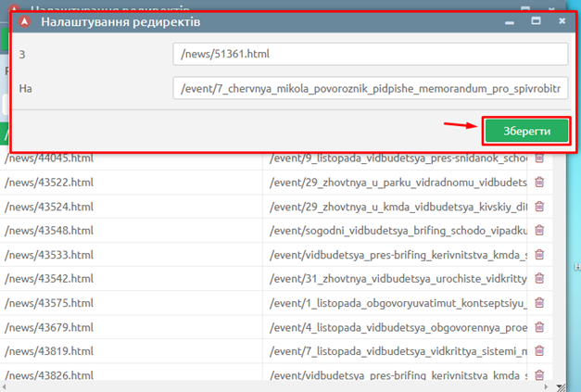
Task: Delete redirect entry /news/43548.html
Action: (x=539, y=231)
